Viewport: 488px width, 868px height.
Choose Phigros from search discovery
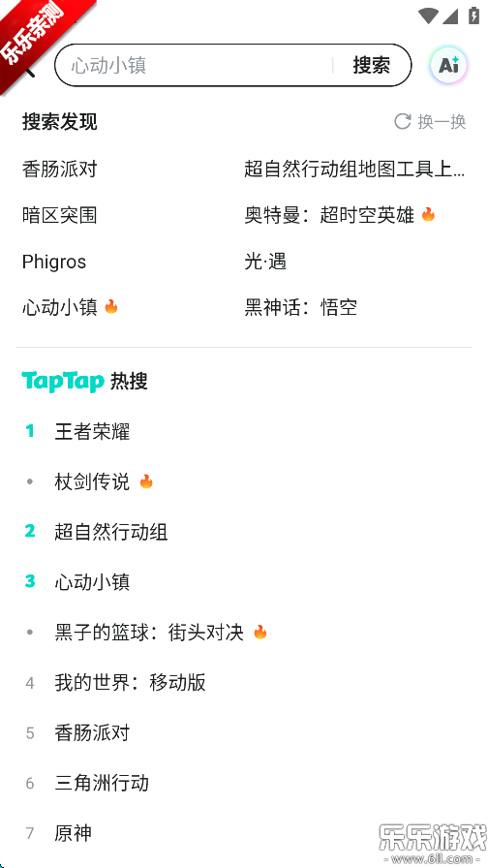pyautogui.click(x=54, y=262)
